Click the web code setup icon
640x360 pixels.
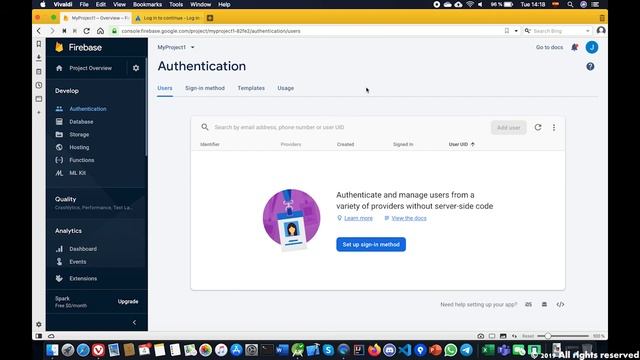560,304
